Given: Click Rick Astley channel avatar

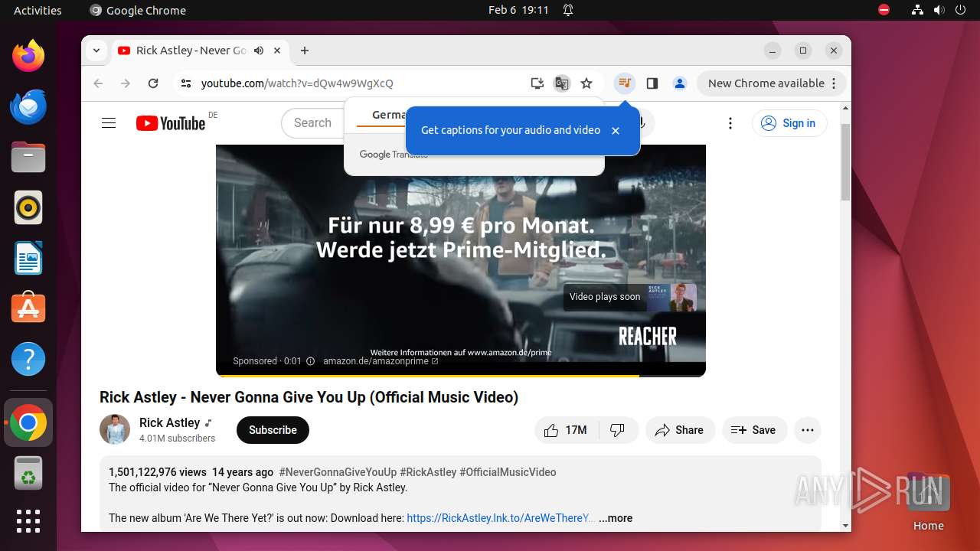Looking at the screenshot, I should (x=115, y=429).
